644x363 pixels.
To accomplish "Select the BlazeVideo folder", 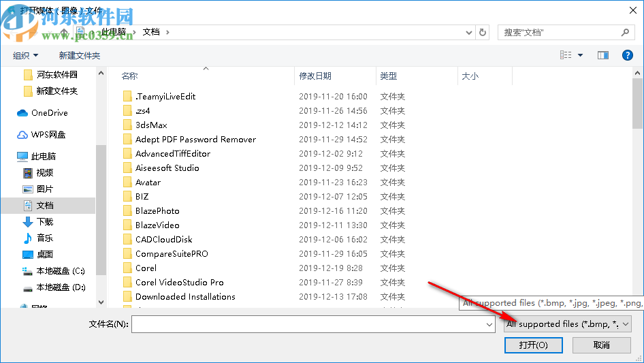I will coord(157,225).
